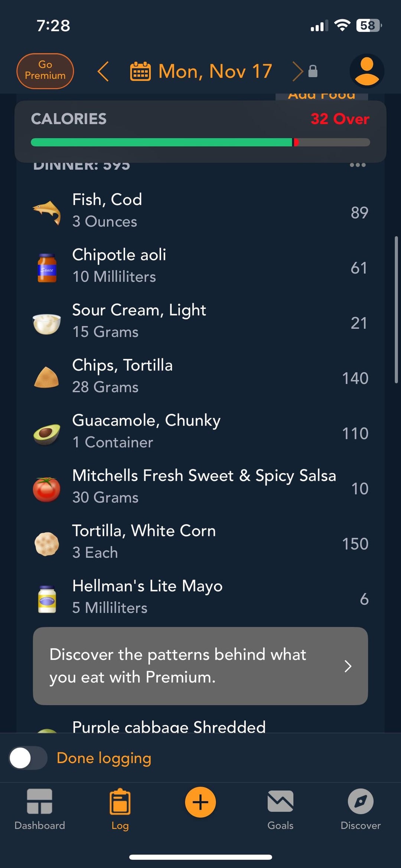Open the Tortilla, White Corn entry
Image resolution: width=401 pixels, height=868 pixels.
click(x=200, y=542)
